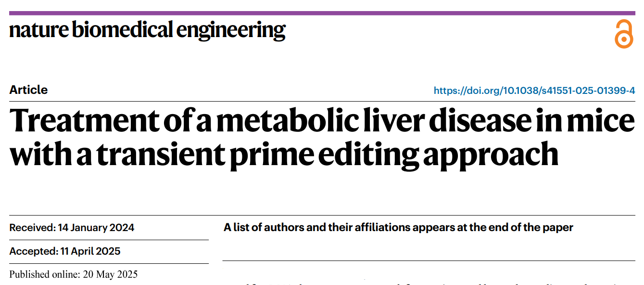The height and width of the screenshot is (285, 644).
Task: Click the nature biomedical engineering journal logo
Action: (x=147, y=31)
